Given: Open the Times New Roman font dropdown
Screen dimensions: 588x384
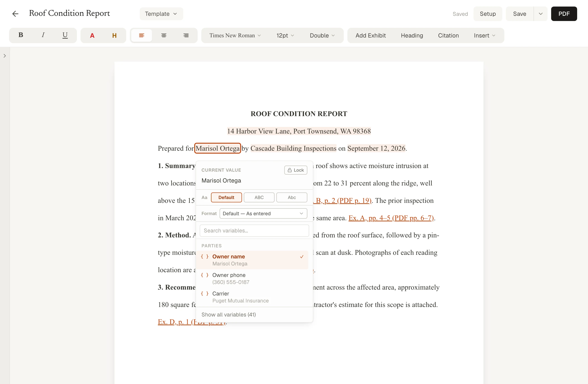Looking at the screenshot, I should coord(235,35).
